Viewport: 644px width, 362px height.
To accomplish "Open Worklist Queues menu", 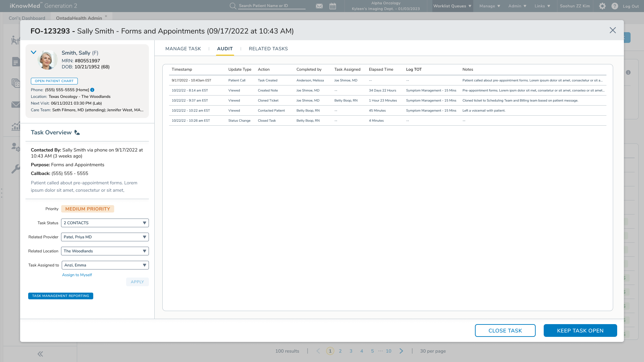I will pyautogui.click(x=452, y=6).
